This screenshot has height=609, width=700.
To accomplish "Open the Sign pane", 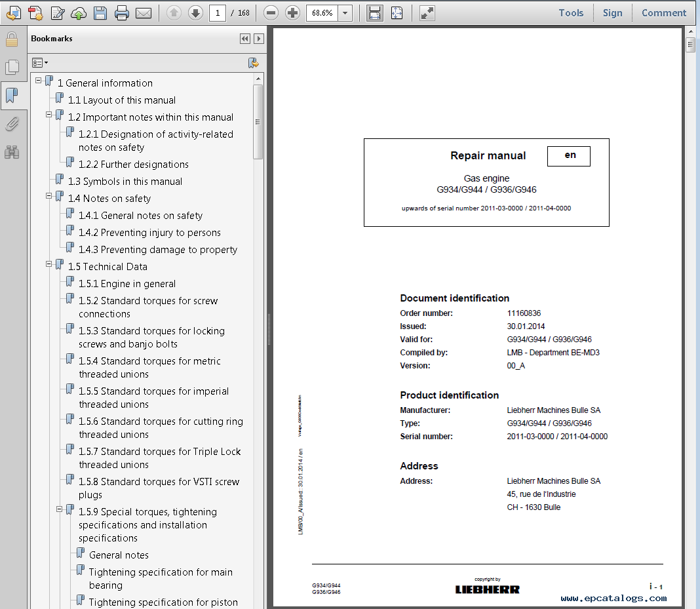I will point(612,13).
